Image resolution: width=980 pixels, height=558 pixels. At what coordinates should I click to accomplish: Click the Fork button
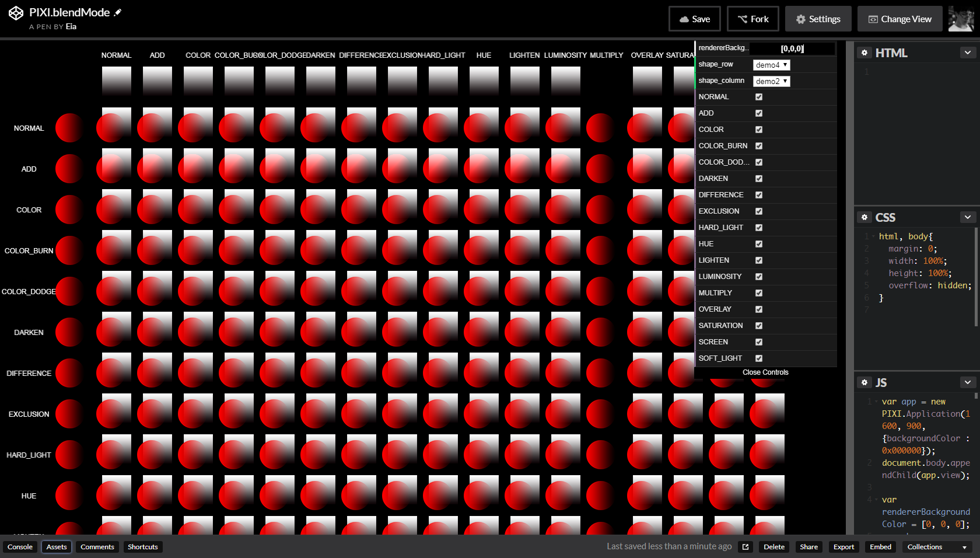[x=752, y=19]
